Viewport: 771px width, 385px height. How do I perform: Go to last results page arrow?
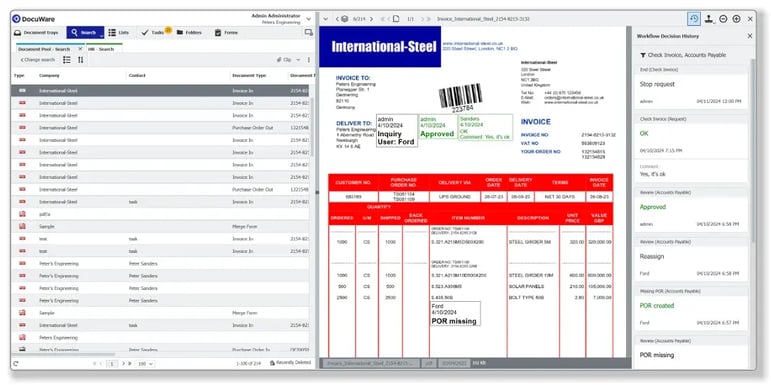click(130, 363)
